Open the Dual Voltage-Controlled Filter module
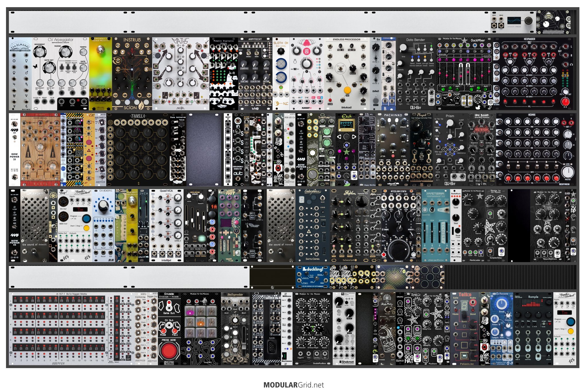 click(422, 150)
